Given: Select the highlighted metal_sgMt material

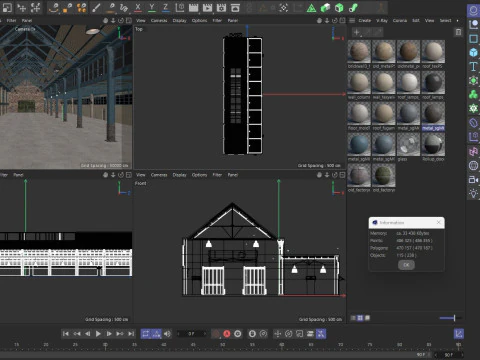Looking at the screenshot, I should coord(433,113).
